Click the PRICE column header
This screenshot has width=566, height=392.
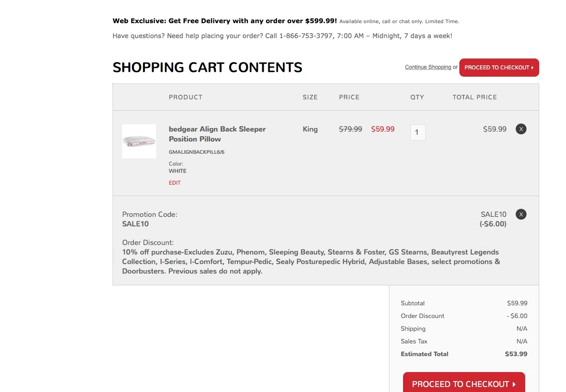[349, 97]
